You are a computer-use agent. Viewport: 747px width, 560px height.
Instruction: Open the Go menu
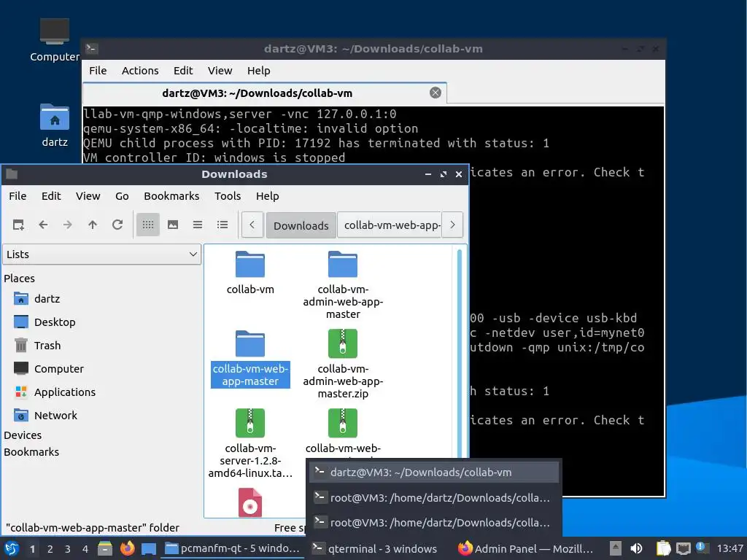pos(122,196)
